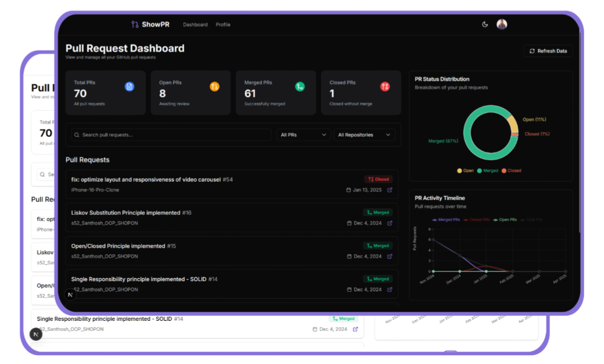
Task: Click the ShowPR logo icon in the navbar
Action: [135, 24]
